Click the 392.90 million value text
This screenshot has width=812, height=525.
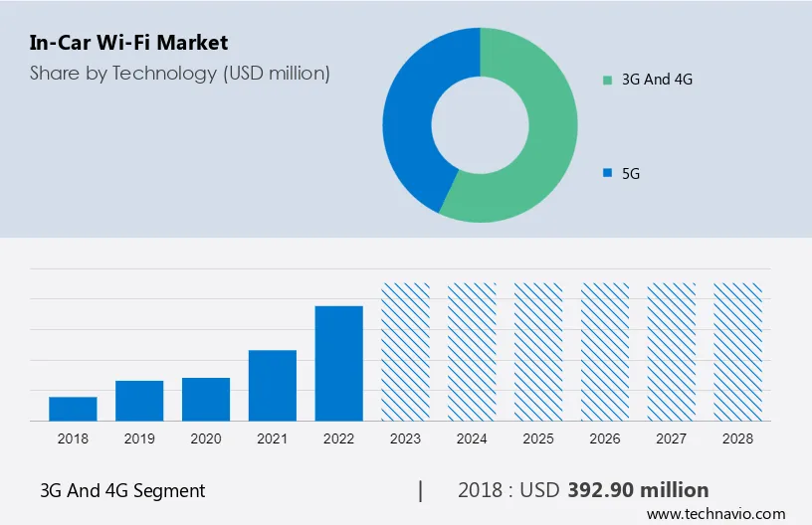pyautogui.click(x=638, y=490)
